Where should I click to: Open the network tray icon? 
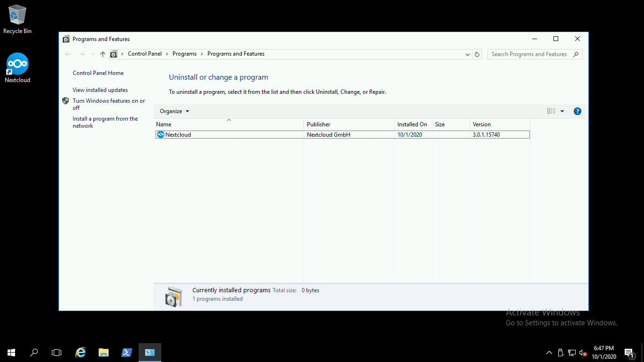pos(572,353)
